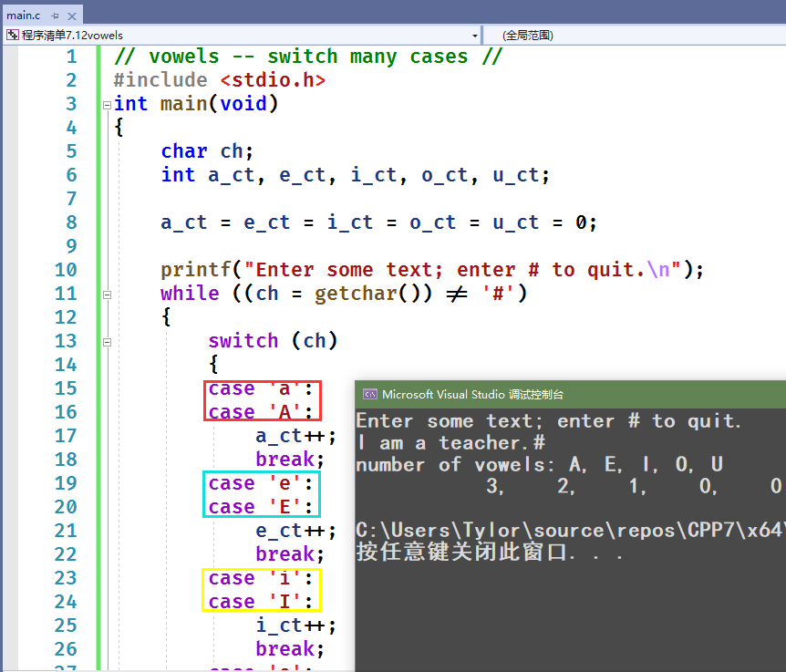The height and width of the screenshot is (672, 786).
Task: Click the break; statement on line 26
Action: click(290, 649)
